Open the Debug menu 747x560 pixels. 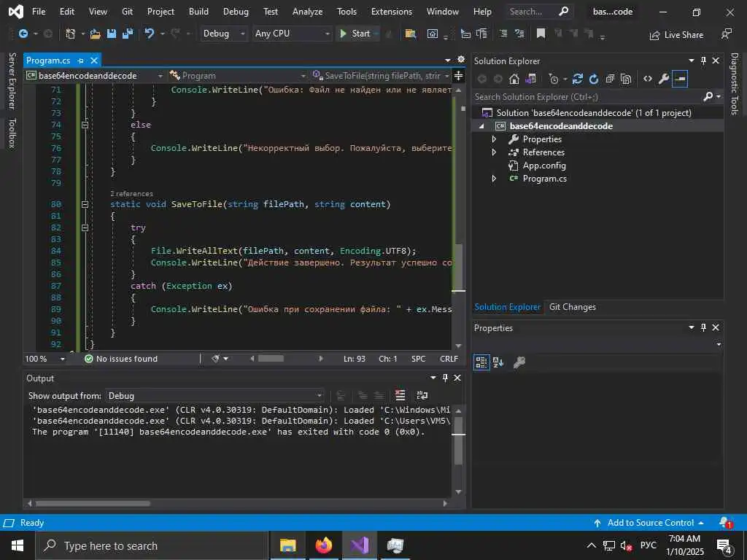pyautogui.click(x=236, y=12)
